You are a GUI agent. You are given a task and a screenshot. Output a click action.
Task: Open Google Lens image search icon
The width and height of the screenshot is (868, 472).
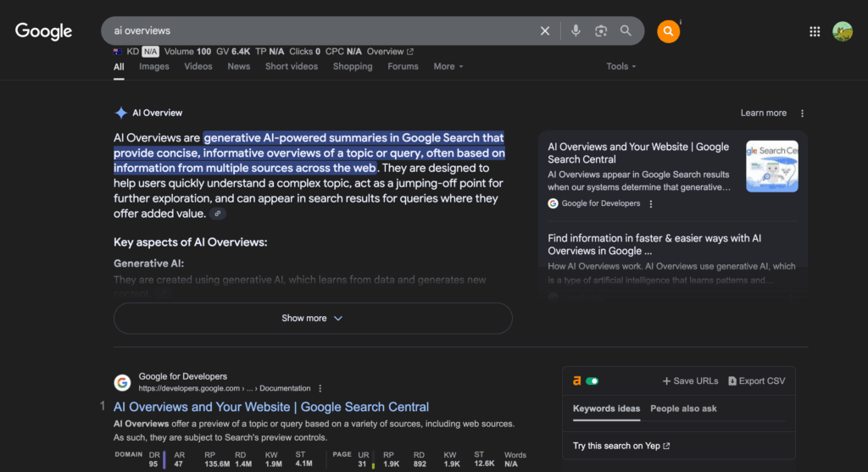(601, 31)
